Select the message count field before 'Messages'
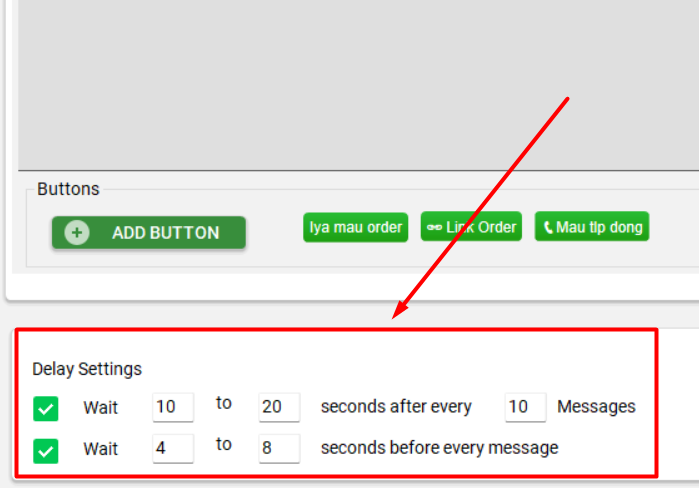The image size is (699, 488). [x=525, y=407]
